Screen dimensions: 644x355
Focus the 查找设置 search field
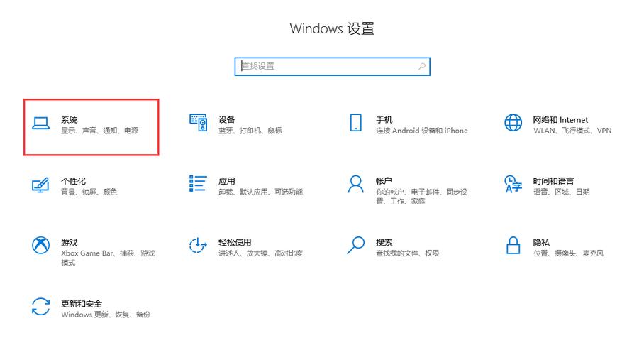click(x=326, y=66)
